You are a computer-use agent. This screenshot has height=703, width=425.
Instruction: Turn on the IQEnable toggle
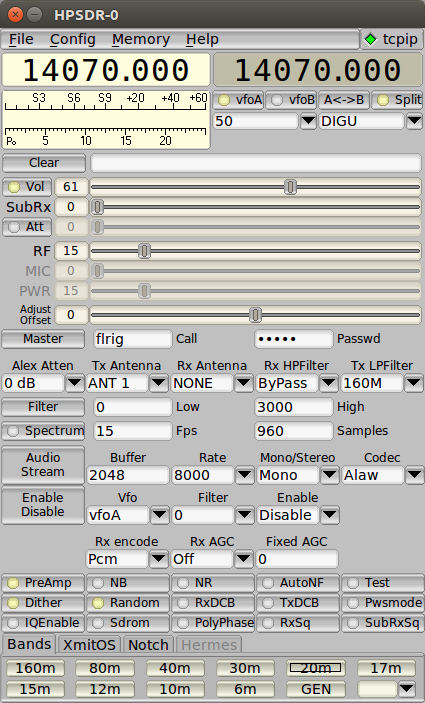pos(43,623)
